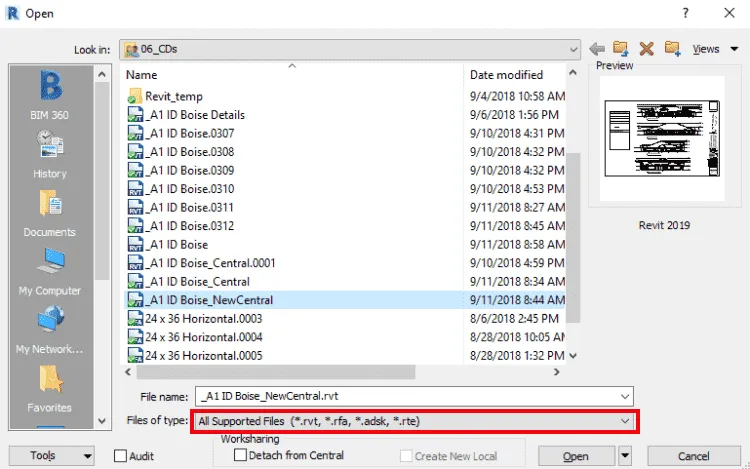Select file icon for _A1 ID Boise.0310

[135, 189]
